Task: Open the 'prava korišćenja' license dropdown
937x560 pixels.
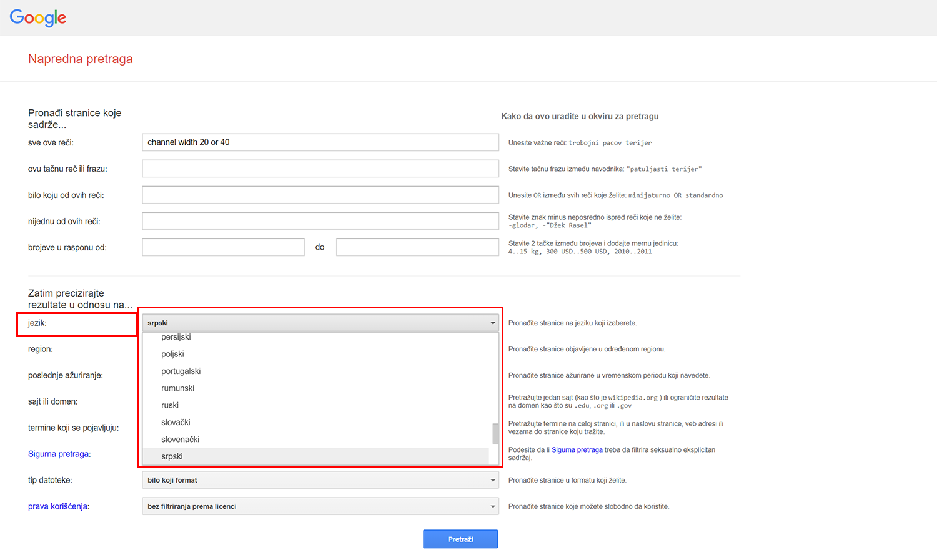Action: click(x=320, y=506)
